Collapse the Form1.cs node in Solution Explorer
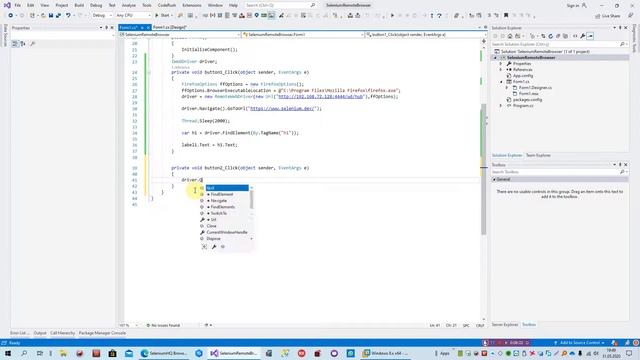Image resolution: width=640 pixels, height=360 pixels. (x=502, y=82)
